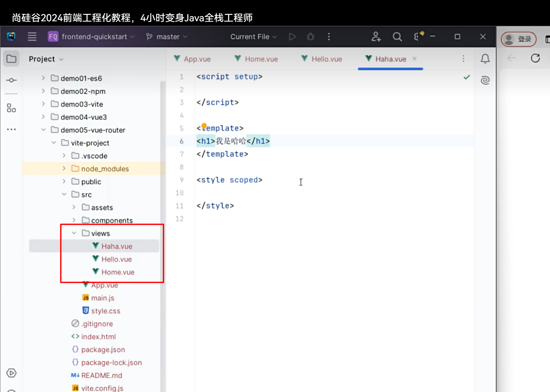This screenshot has width=550, height=392.
Task: Click the script setup line in editor
Action: (229, 76)
